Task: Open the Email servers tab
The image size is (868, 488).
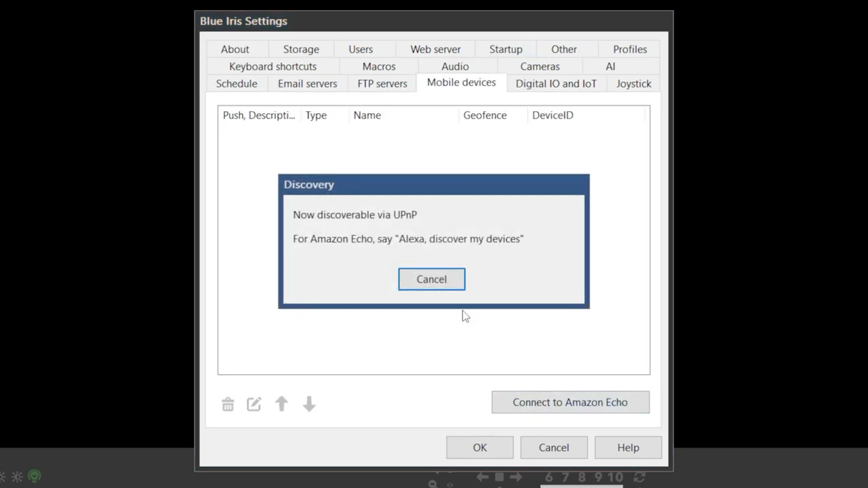Action: pos(307,83)
